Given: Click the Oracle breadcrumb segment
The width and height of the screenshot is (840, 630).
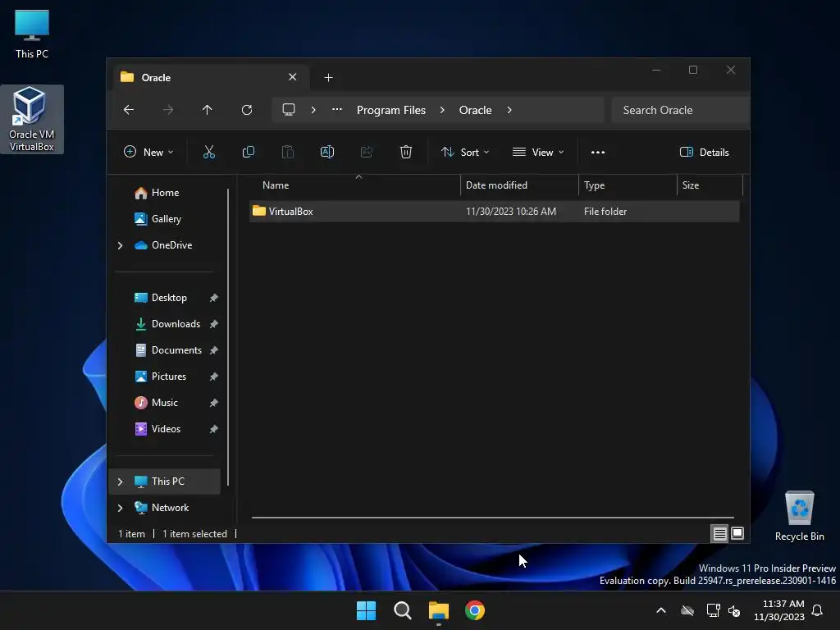Looking at the screenshot, I should point(475,110).
